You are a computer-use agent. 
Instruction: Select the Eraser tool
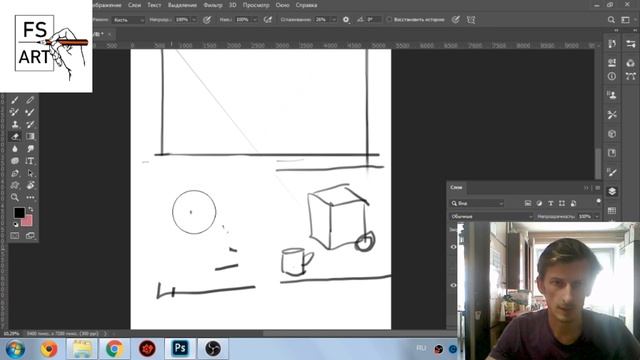click(x=15, y=136)
